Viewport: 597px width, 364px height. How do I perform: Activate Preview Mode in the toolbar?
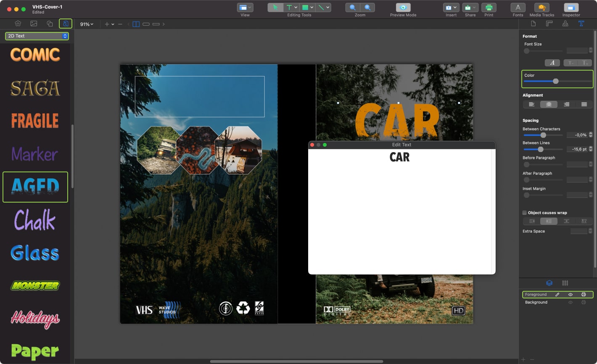point(402,7)
